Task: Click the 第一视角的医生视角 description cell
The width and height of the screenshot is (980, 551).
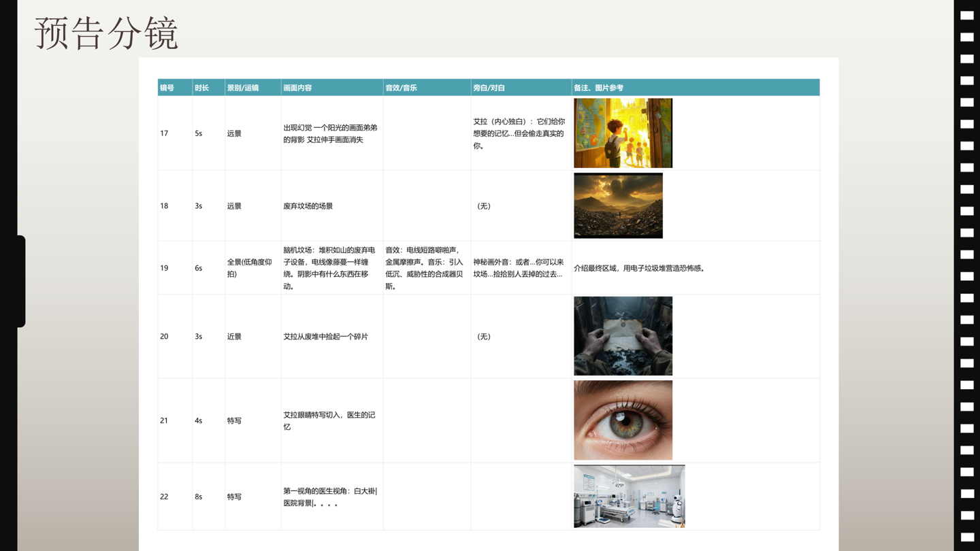Action: click(332, 497)
